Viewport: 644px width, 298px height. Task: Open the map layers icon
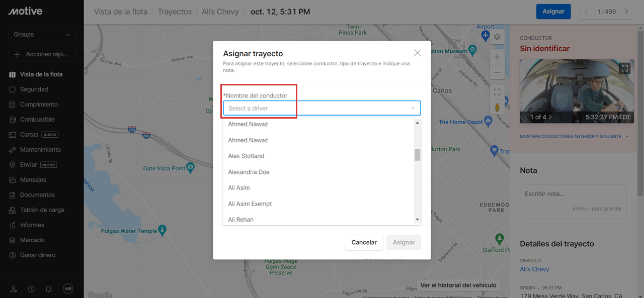coord(497,37)
